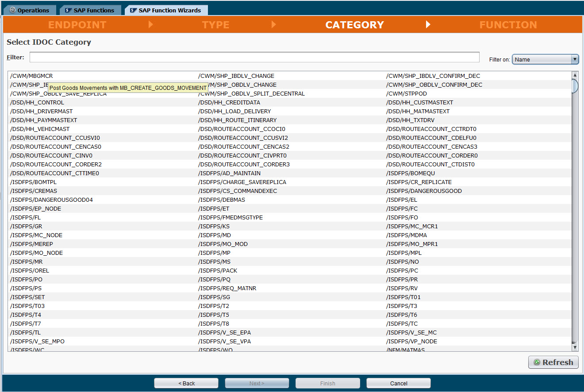Select /DSD/ROUTEACCOUNT_CENCAS0 entry
The width and height of the screenshot is (584, 392).
click(56, 147)
